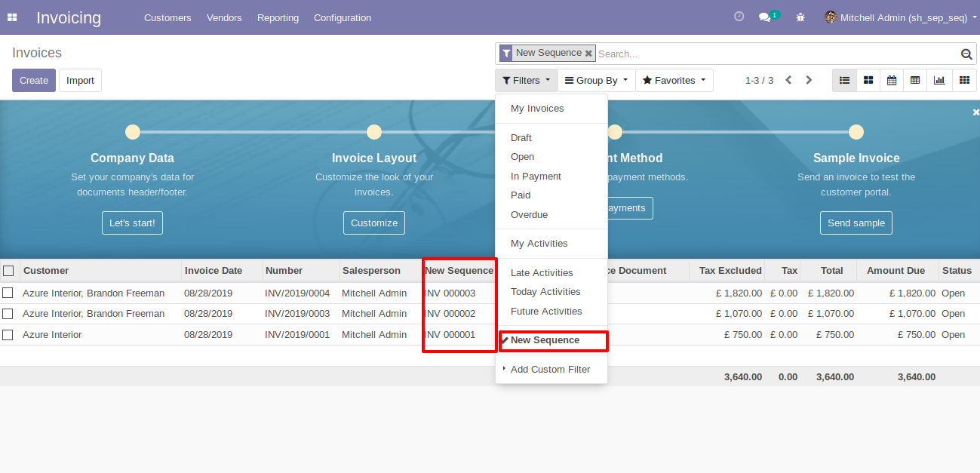Viewport: 980px width, 473px height.
Task: Select In Payment filter
Action: (x=551, y=177)
